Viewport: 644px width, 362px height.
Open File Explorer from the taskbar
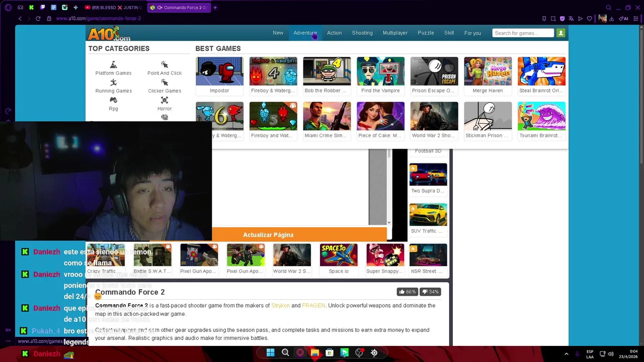pyautogui.click(x=314, y=352)
